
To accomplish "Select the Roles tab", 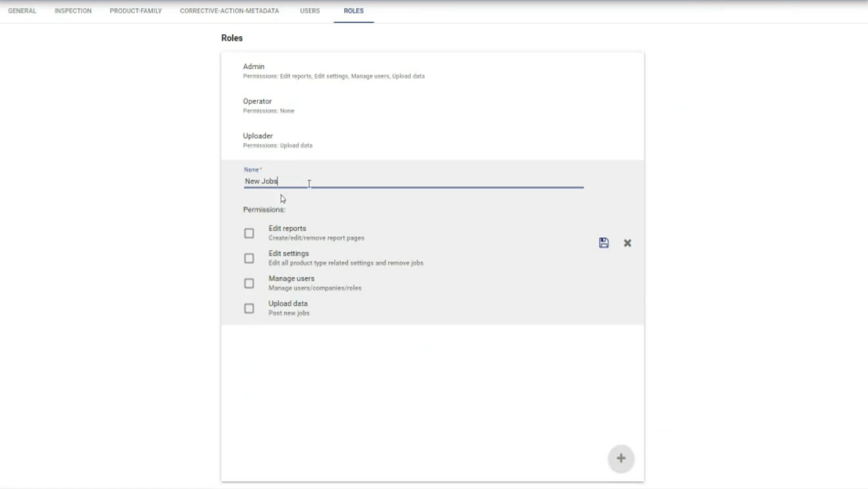I will (353, 11).
